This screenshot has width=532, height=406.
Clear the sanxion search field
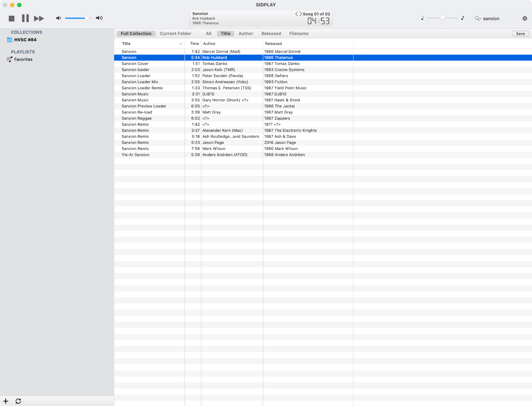[x=525, y=18]
